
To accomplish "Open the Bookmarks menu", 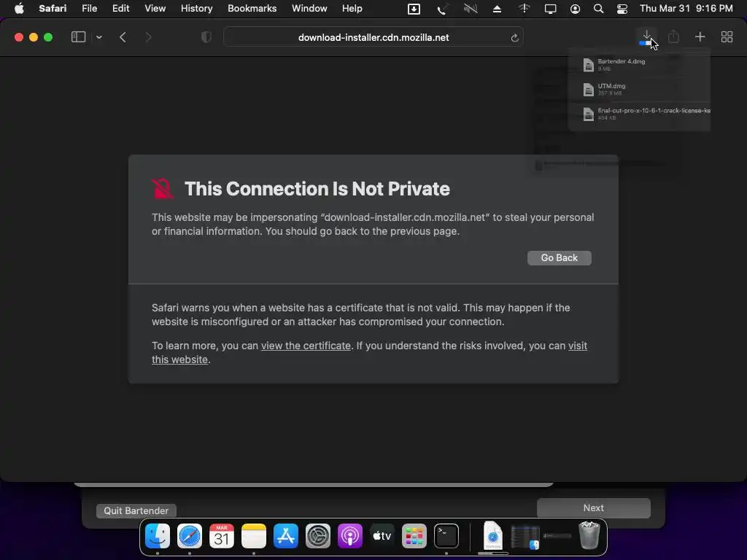I will click(x=252, y=9).
